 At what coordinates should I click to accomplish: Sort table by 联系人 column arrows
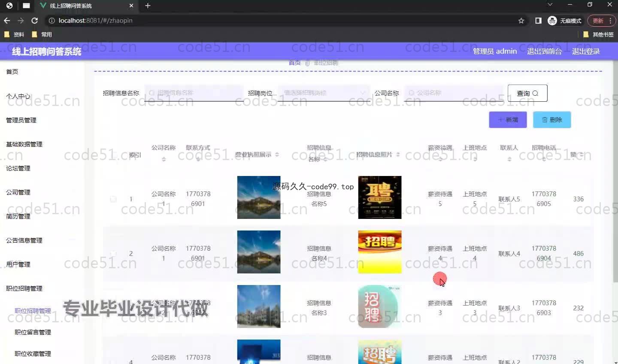(x=509, y=159)
